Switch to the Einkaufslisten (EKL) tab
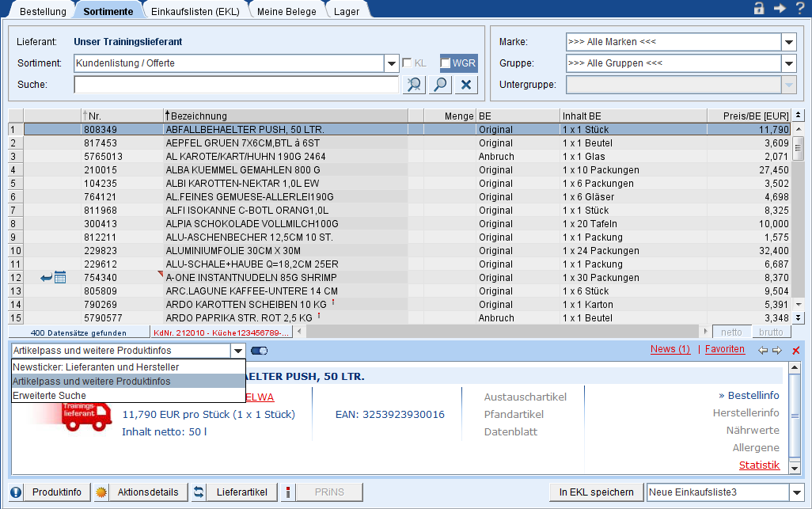This screenshot has width=812, height=509. (x=195, y=11)
